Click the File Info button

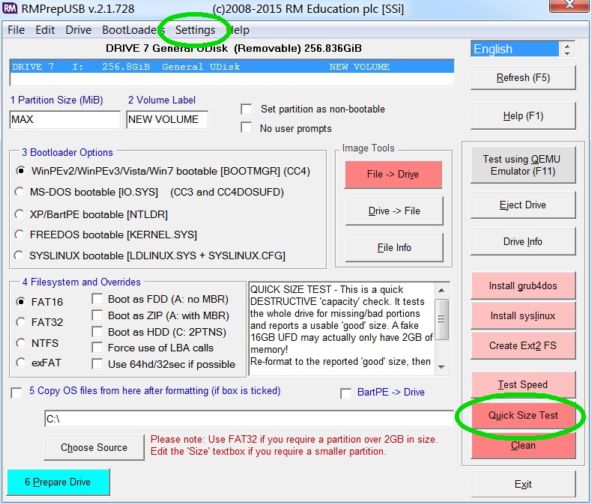[394, 248]
